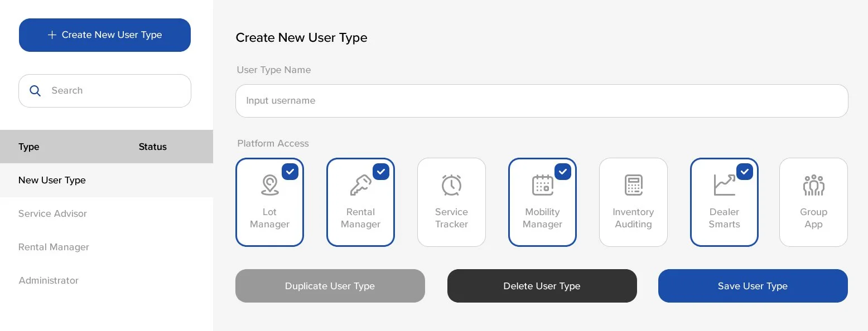Click Save User Type button
This screenshot has height=331, width=868.
(753, 286)
